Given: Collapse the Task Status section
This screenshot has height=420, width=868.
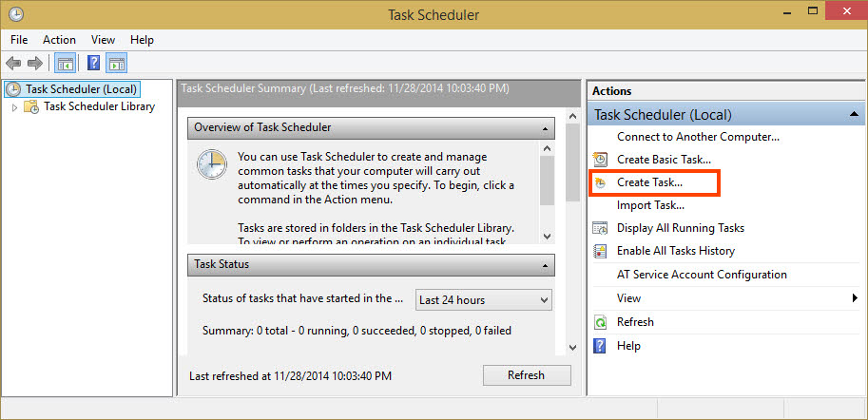Looking at the screenshot, I should click(x=546, y=266).
